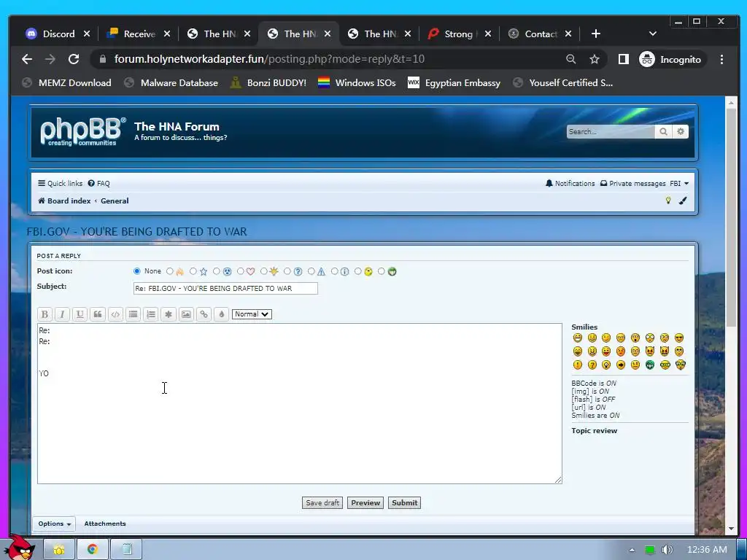This screenshot has width=747, height=560.
Task: Select the heart post icon radio
Action: [240, 271]
